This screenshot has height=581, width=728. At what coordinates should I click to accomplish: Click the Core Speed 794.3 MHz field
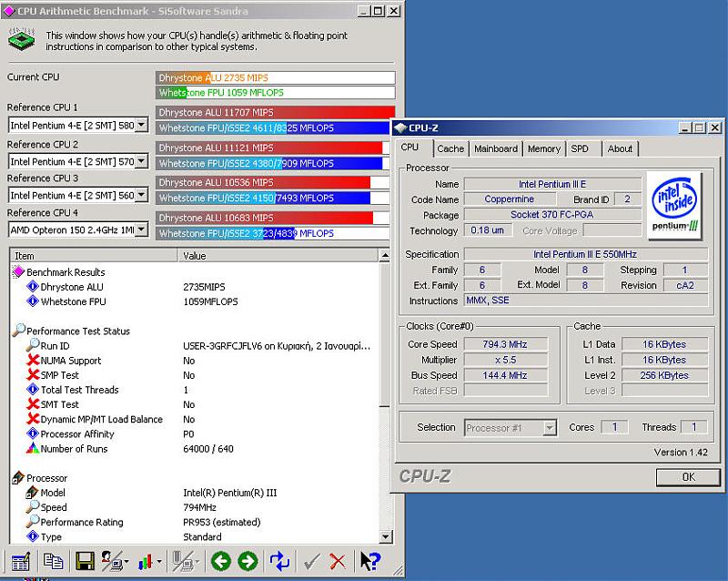[x=506, y=344]
